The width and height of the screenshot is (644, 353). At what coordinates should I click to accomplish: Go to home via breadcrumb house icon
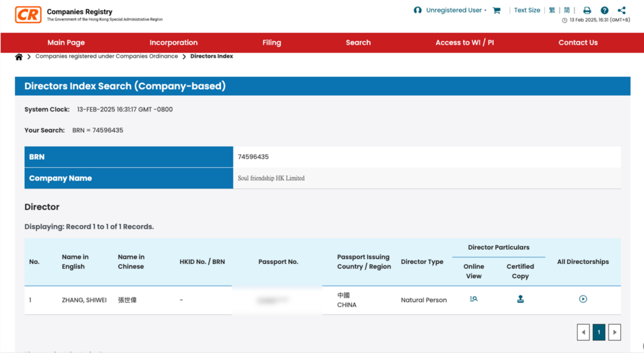(x=19, y=56)
